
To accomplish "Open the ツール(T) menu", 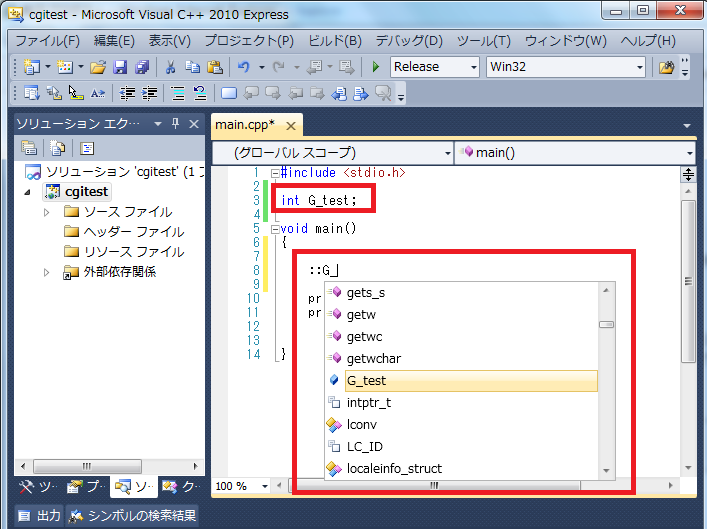I will [484, 41].
